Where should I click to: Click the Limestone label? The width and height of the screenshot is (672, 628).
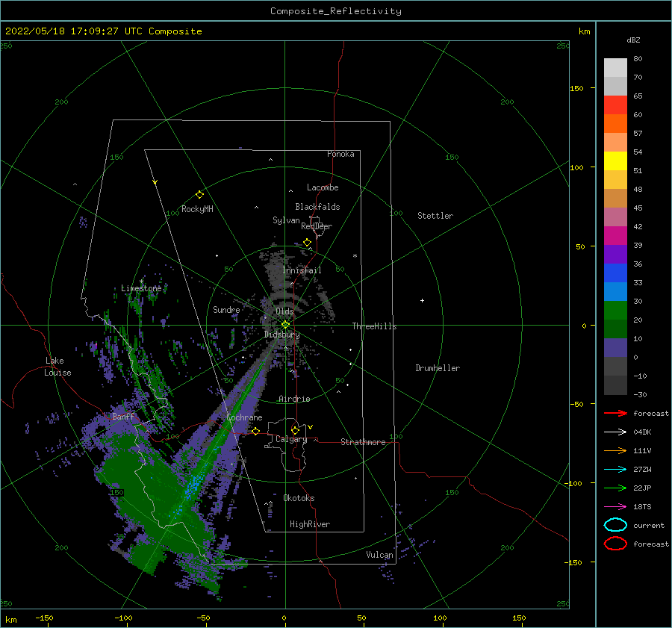[x=141, y=288]
